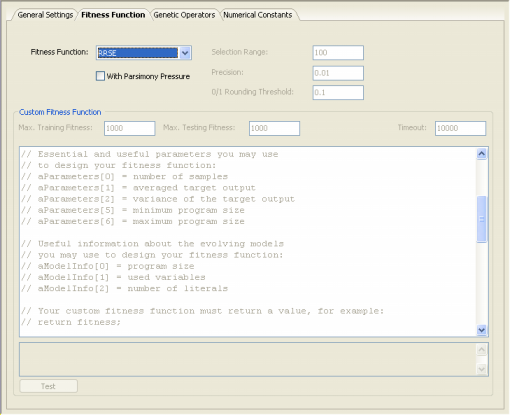Click the 'aParameters[6] = maximum program size' line
This screenshot has height=415, width=510.
coord(133,221)
